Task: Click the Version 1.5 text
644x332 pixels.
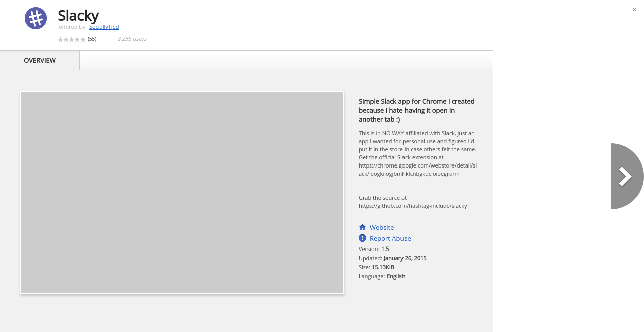Action: pyautogui.click(x=374, y=249)
